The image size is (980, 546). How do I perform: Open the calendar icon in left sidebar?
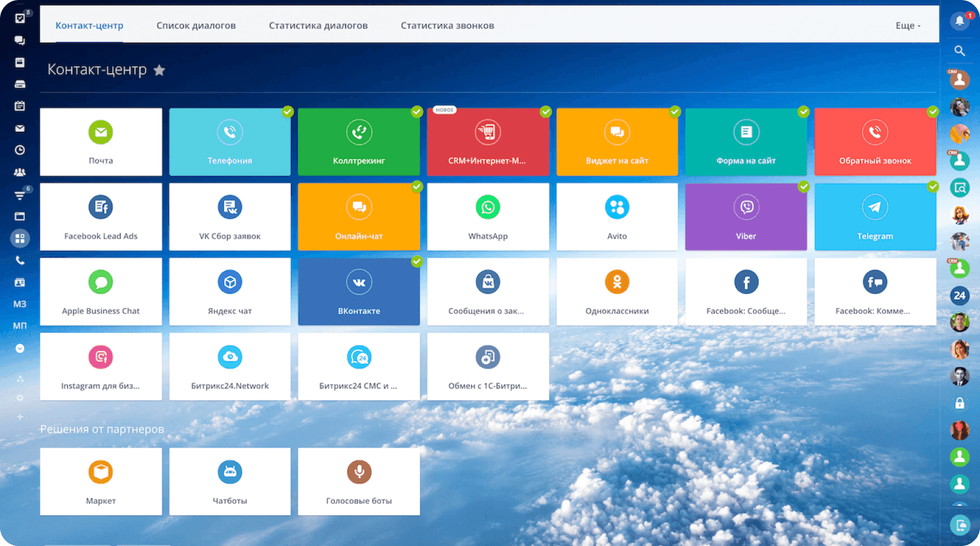20,106
